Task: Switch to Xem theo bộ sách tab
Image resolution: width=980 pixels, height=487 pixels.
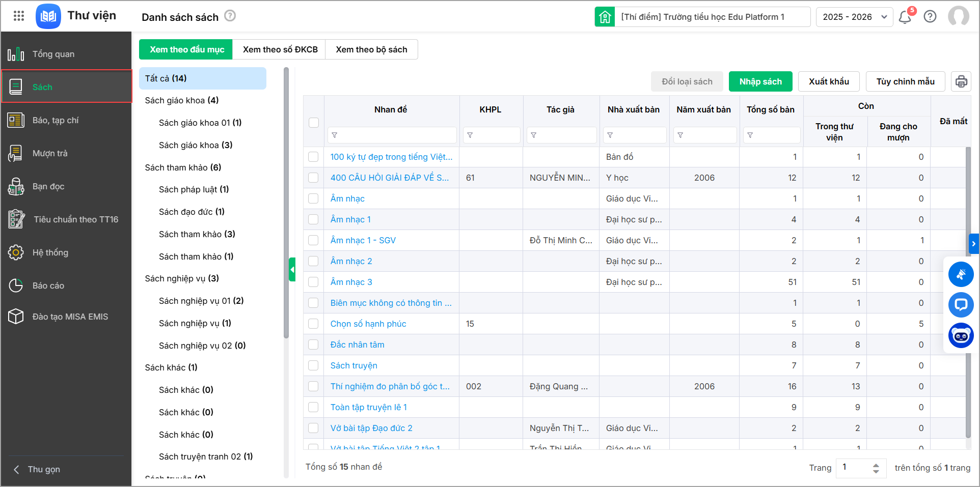Action: pos(371,49)
